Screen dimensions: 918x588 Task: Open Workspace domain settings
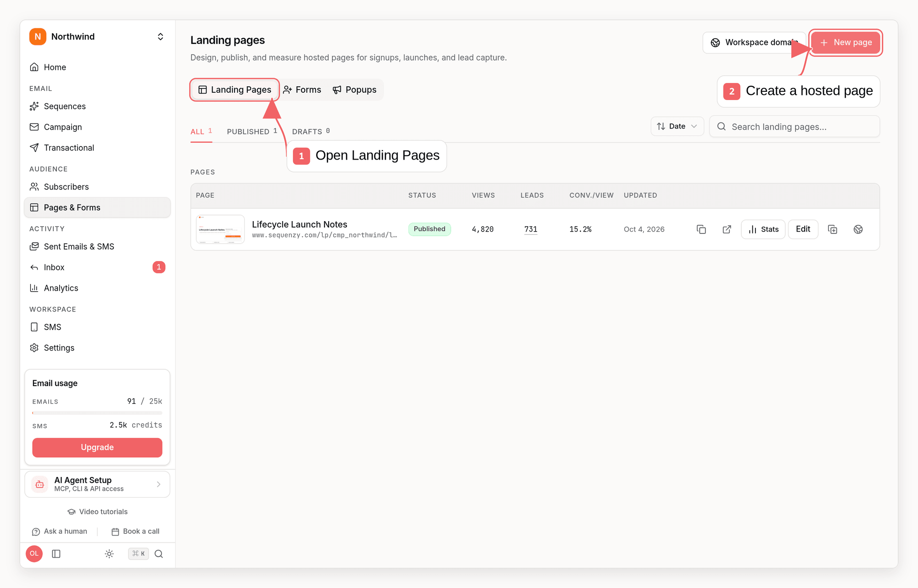pyautogui.click(x=754, y=43)
